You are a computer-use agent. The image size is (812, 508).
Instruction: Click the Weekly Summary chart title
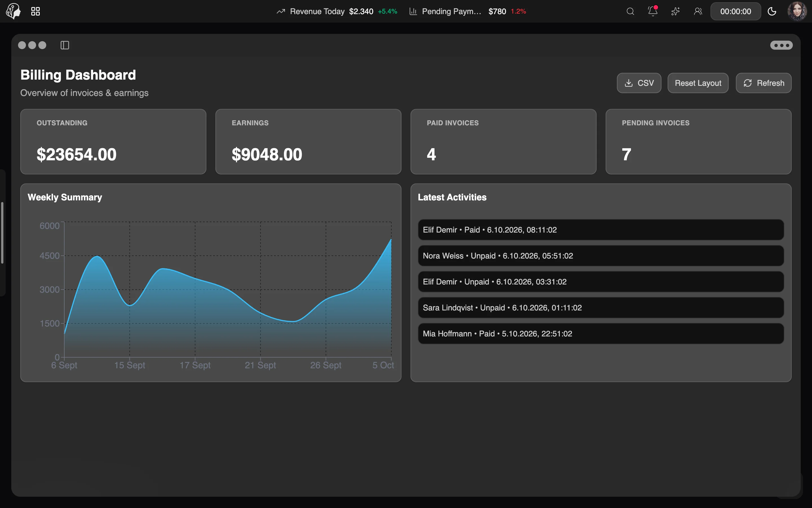pyautogui.click(x=65, y=197)
